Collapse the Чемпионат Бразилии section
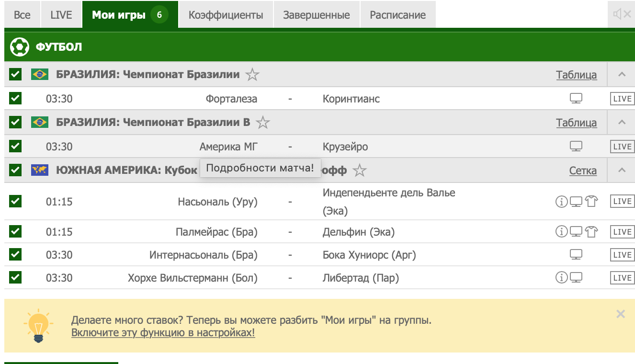The image size is (635, 364). tap(622, 75)
